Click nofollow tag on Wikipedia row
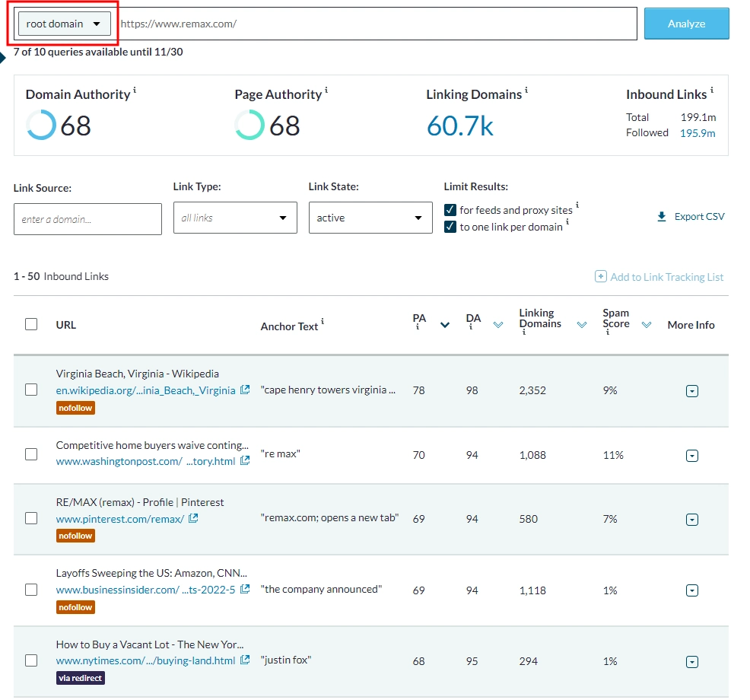 point(75,408)
